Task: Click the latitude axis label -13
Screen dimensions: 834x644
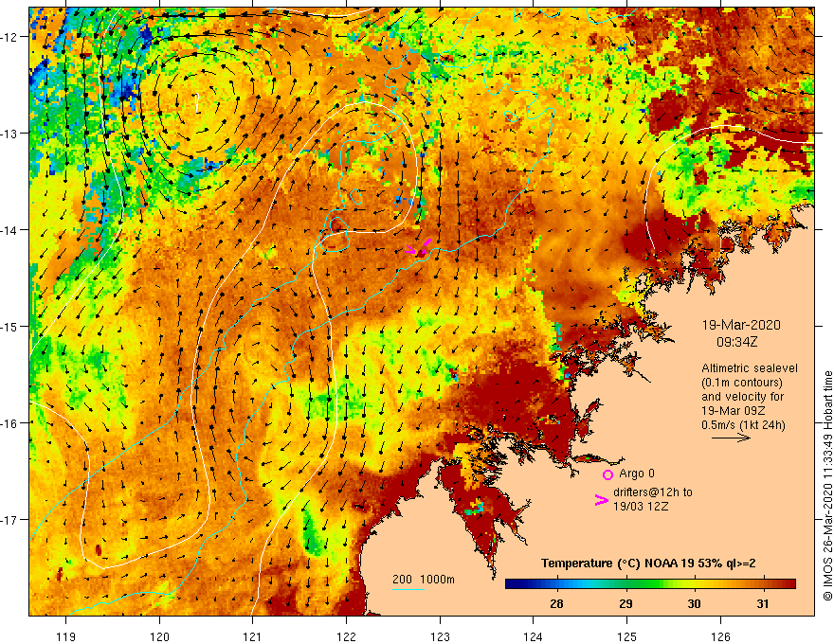Action: [x=10, y=134]
